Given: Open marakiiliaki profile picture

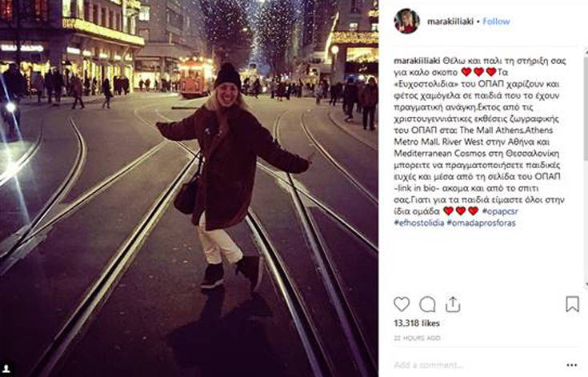Looking at the screenshot, I should coord(406,21).
